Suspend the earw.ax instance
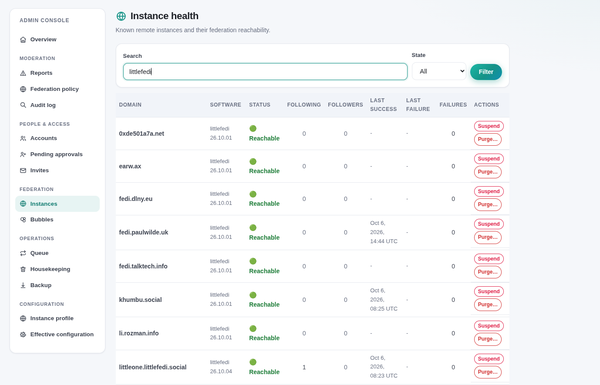The height and width of the screenshot is (385, 600). 489,159
